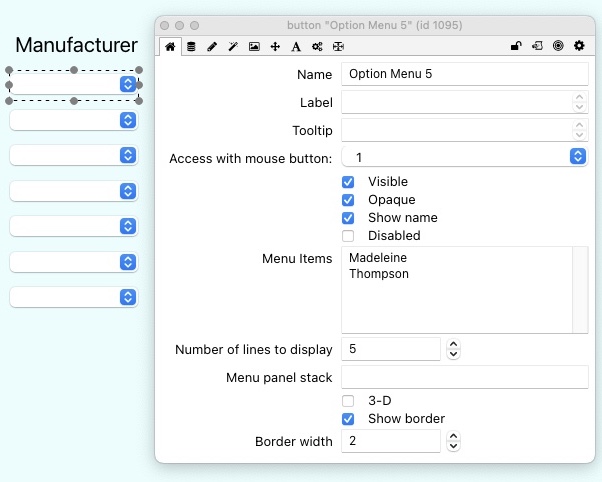Screen dimensions: 602x482
Task: Open the Basic properties home tab
Action: (171, 46)
